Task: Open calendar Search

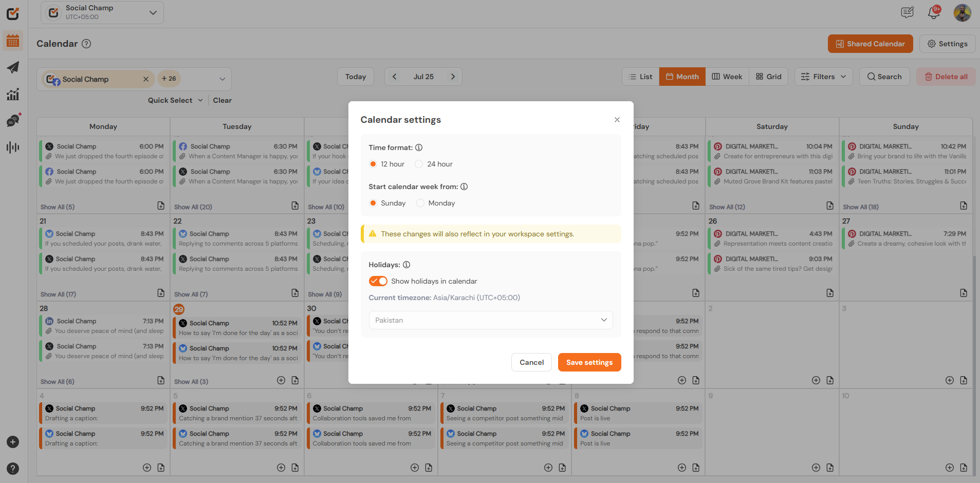Action: pos(884,77)
